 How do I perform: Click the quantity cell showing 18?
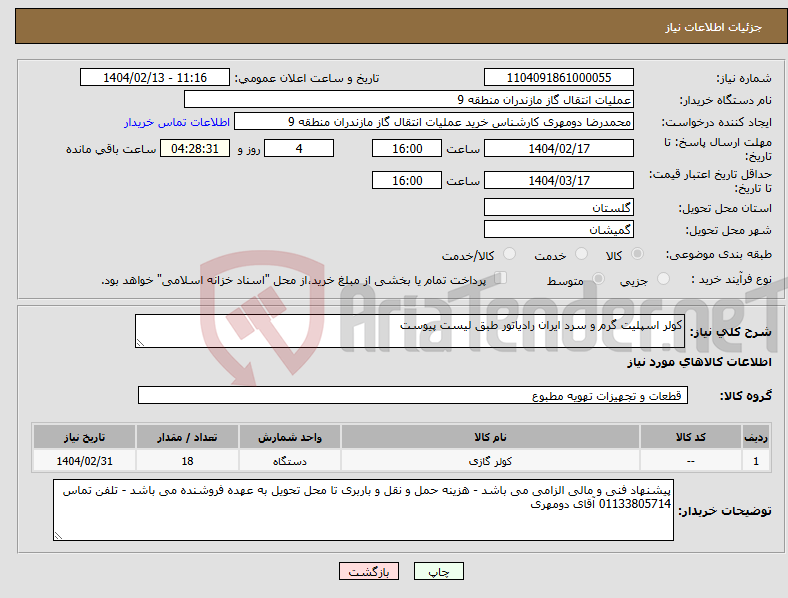(x=187, y=461)
